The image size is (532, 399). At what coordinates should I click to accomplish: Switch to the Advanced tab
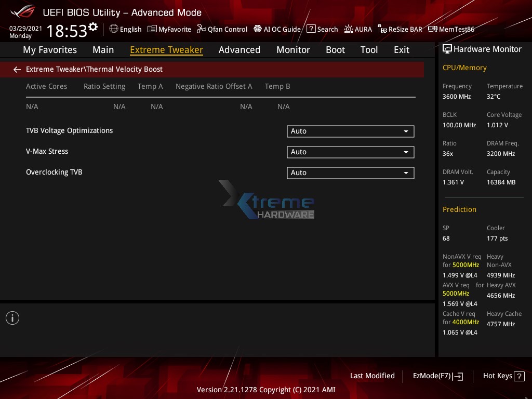pos(240,49)
